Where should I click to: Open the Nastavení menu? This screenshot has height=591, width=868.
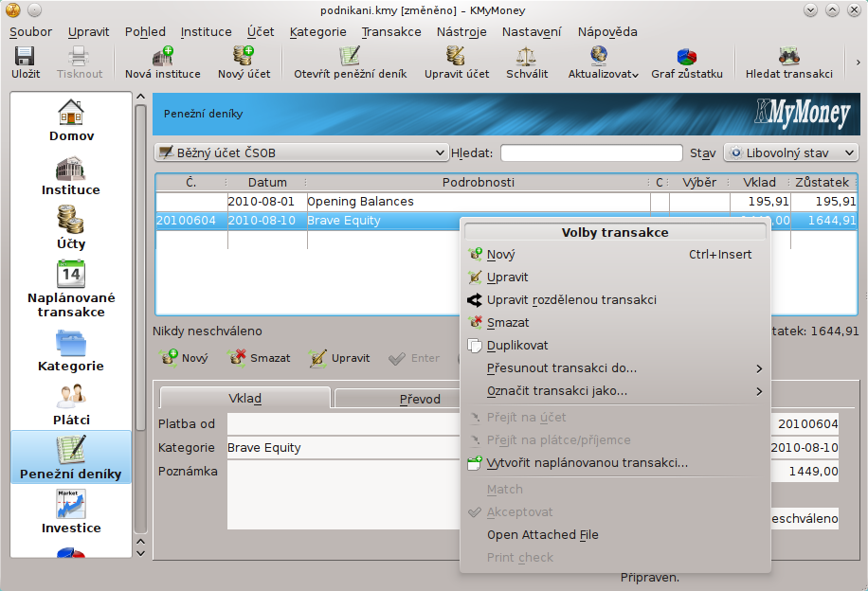point(532,32)
